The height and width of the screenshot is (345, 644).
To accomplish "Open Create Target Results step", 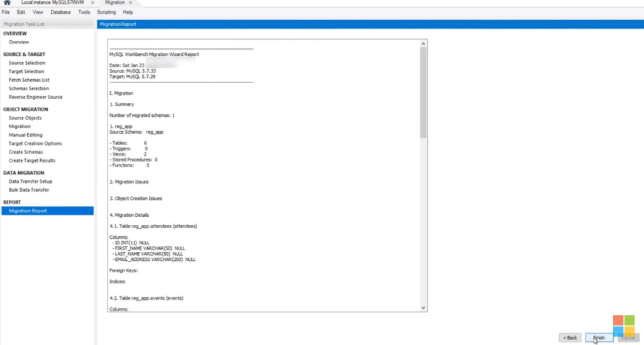I will pos(32,161).
